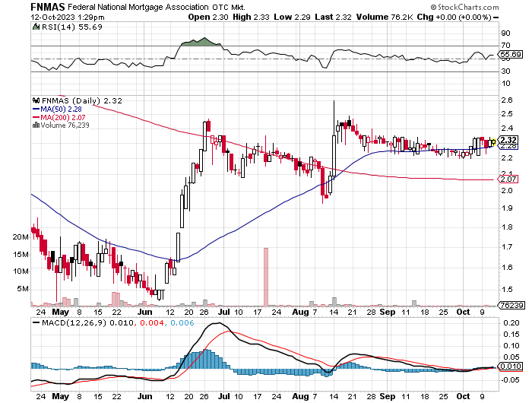Click the 2.32 last price tag

[508, 140]
